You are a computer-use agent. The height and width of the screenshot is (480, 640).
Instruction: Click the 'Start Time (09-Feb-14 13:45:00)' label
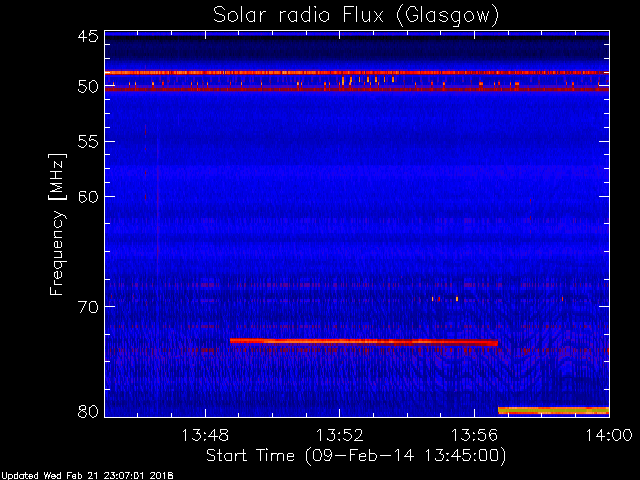click(356, 456)
